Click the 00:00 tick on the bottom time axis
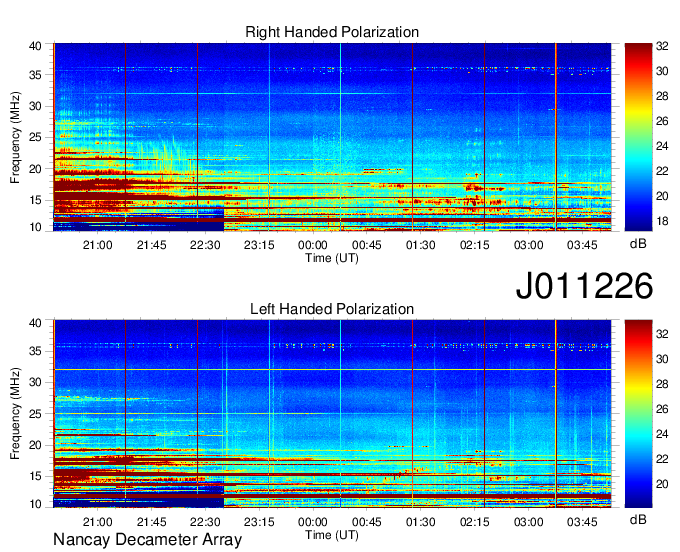 (x=313, y=522)
